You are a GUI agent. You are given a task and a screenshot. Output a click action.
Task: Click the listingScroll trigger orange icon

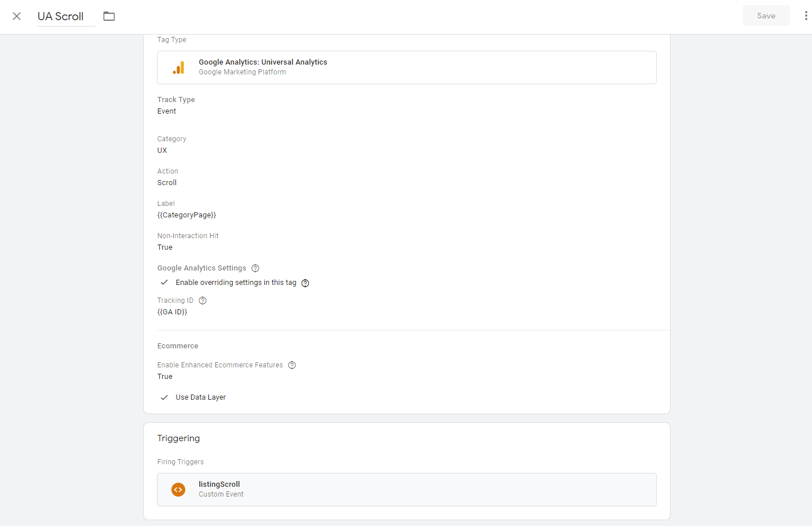178,490
